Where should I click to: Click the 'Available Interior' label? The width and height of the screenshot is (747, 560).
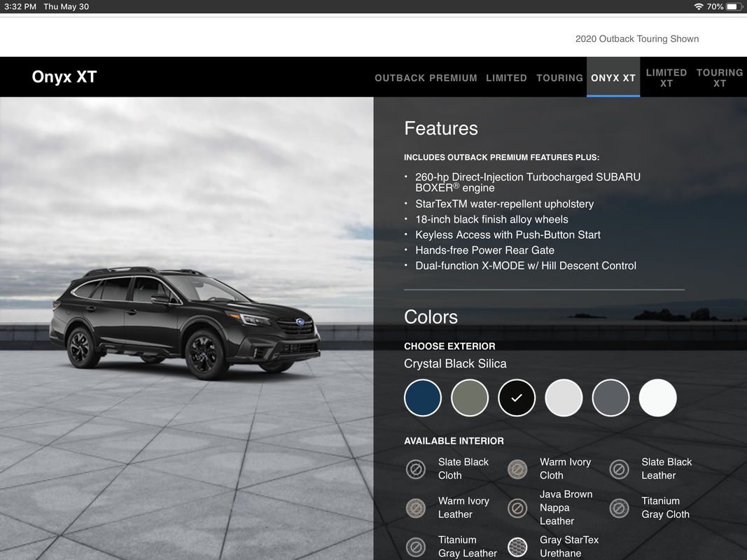454,441
